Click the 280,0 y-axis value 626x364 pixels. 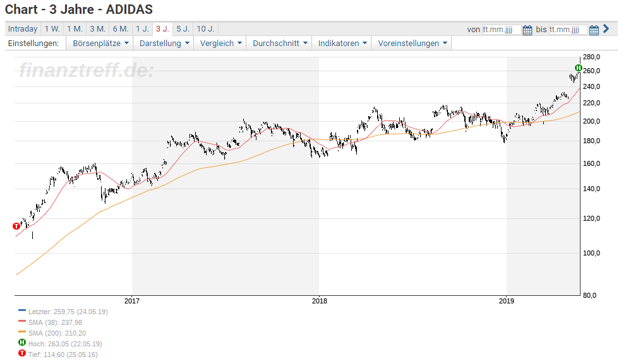pyautogui.click(x=591, y=57)
